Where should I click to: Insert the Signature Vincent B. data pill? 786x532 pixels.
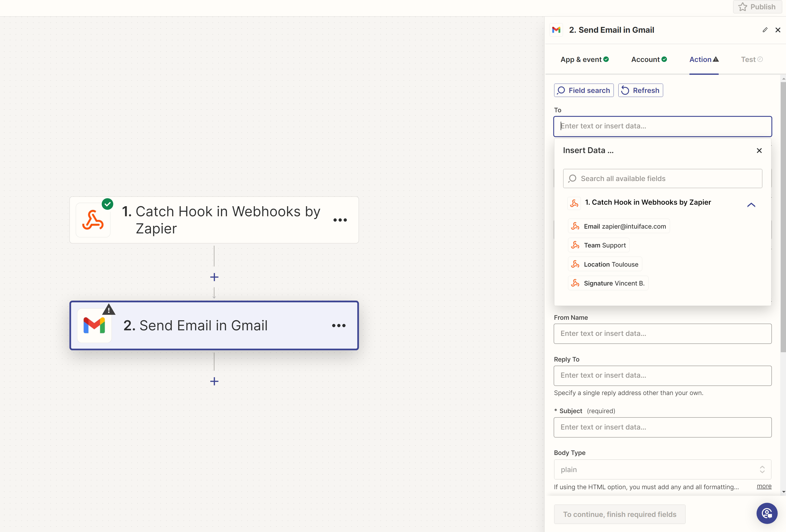tap(608, 283)
